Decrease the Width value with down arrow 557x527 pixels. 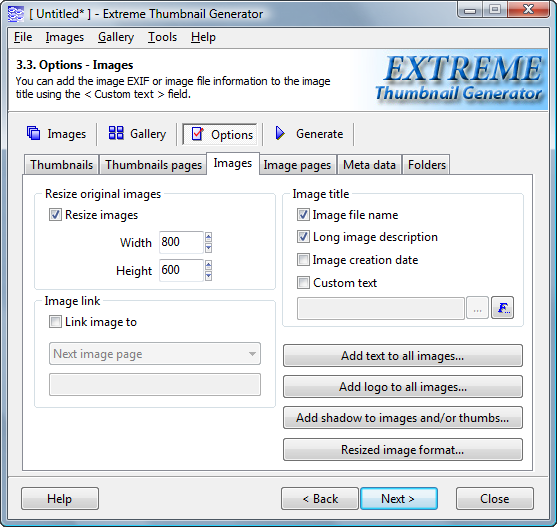point(209,248)
